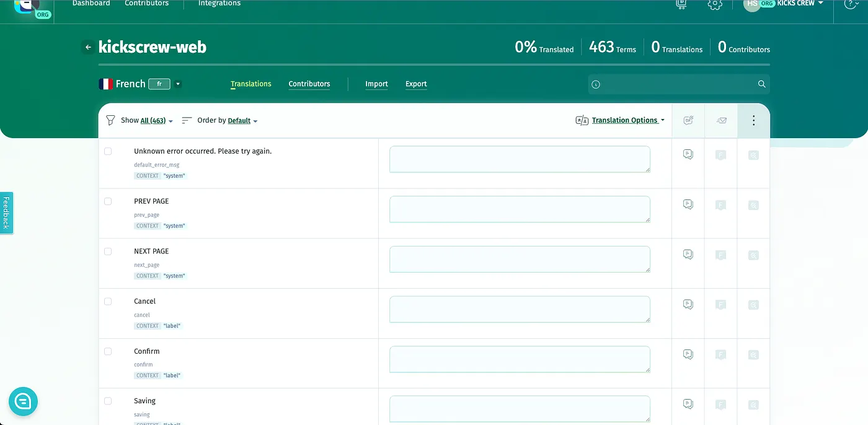Open comments for Saving row
Viewport: 868px width, 425px height.
[688, 404]
